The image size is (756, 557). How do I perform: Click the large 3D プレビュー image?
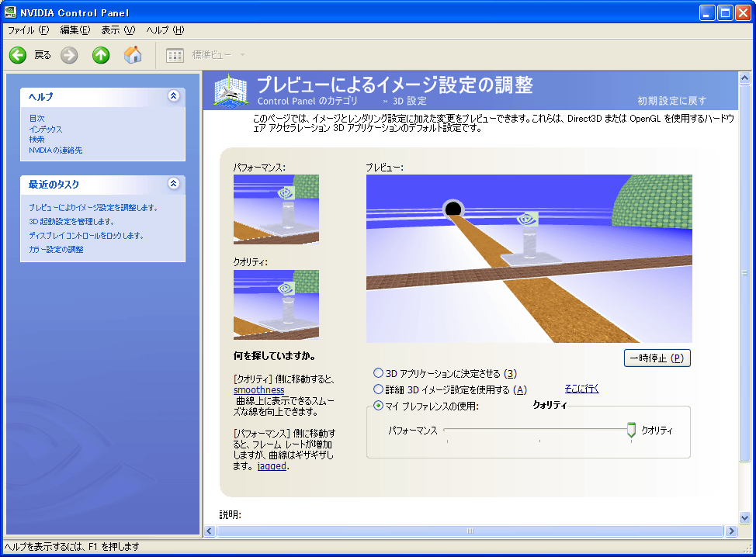[x=529, y=259]
